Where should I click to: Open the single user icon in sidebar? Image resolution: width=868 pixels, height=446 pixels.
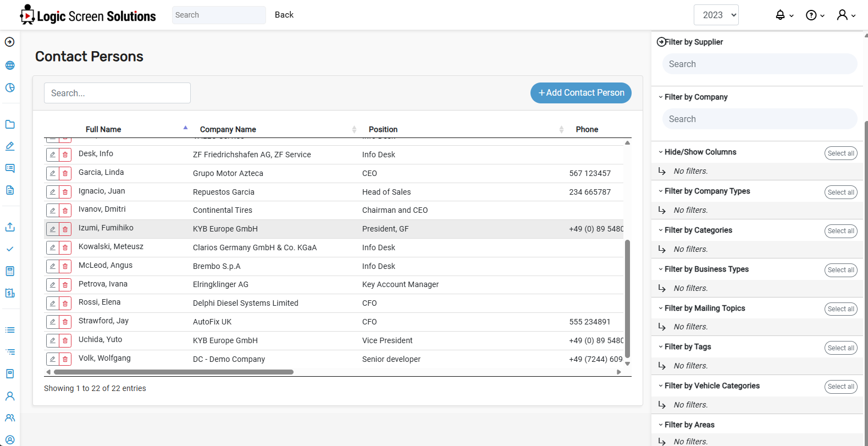(9, 396)
